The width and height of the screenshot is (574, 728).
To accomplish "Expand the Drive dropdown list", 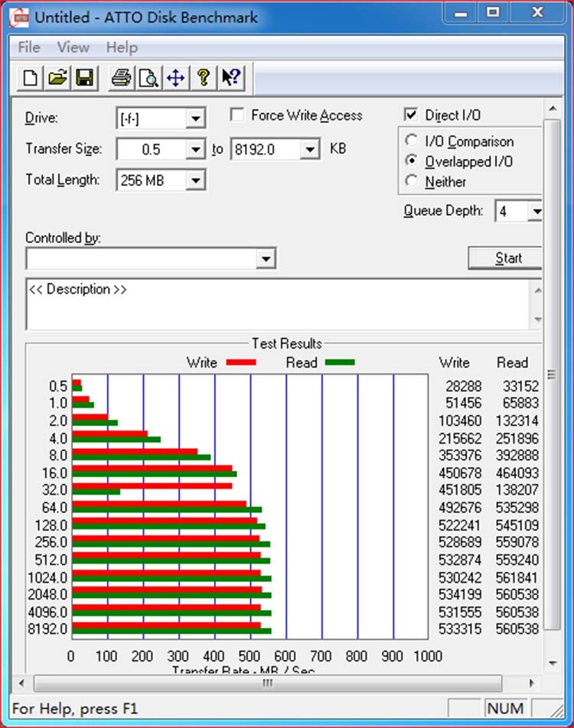I will coord(196,119).
